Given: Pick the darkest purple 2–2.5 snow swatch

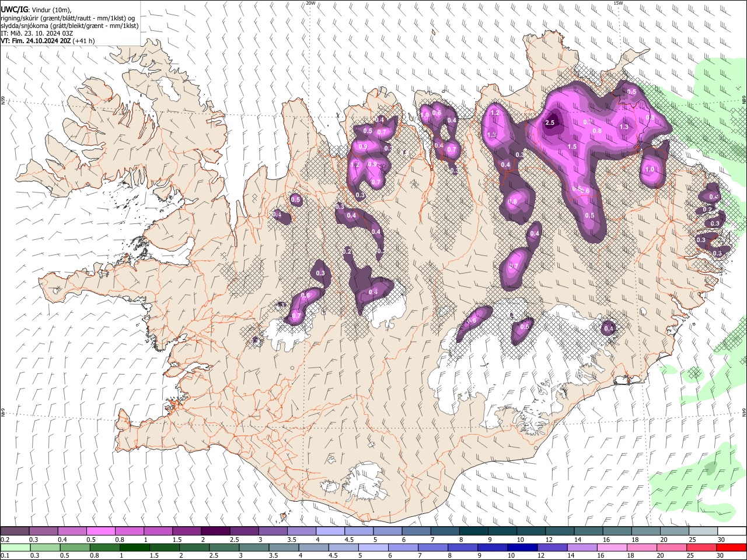Looking at the screenshot, I should click(x=215, y=531).
